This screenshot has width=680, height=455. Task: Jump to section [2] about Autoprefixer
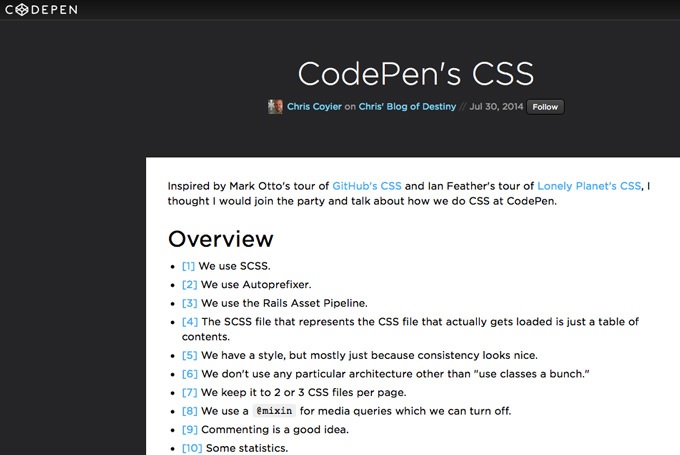[190, 285]
